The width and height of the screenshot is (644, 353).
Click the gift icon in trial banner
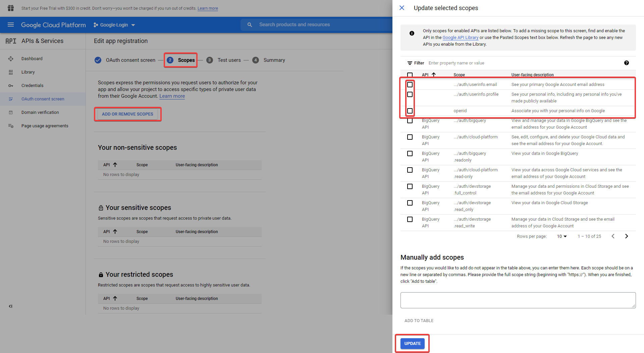pyautogui.click(x=11, y=8)
